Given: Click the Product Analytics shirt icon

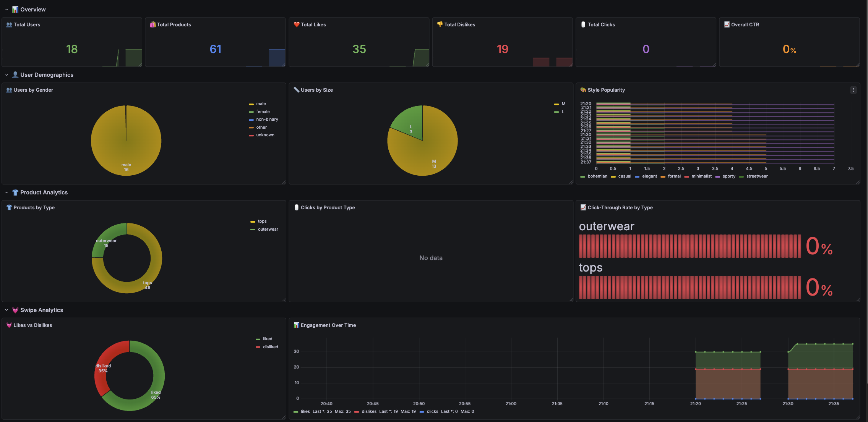Looking at the screenshot, I should pyautogui.click(x=15, y=192).
